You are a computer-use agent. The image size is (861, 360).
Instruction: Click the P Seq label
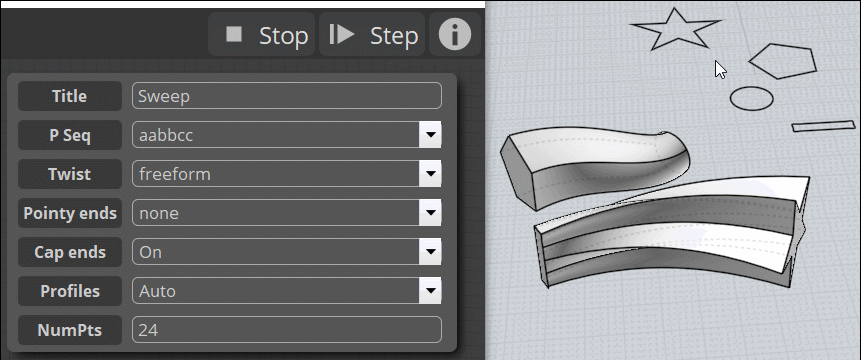pyautogui.click(x=70, y=135)
